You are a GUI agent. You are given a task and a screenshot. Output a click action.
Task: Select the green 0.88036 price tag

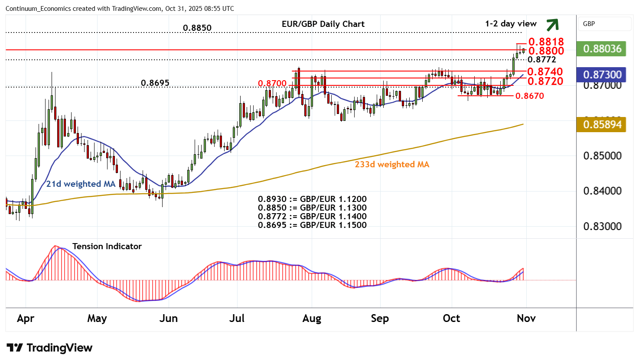coord(602,49)
